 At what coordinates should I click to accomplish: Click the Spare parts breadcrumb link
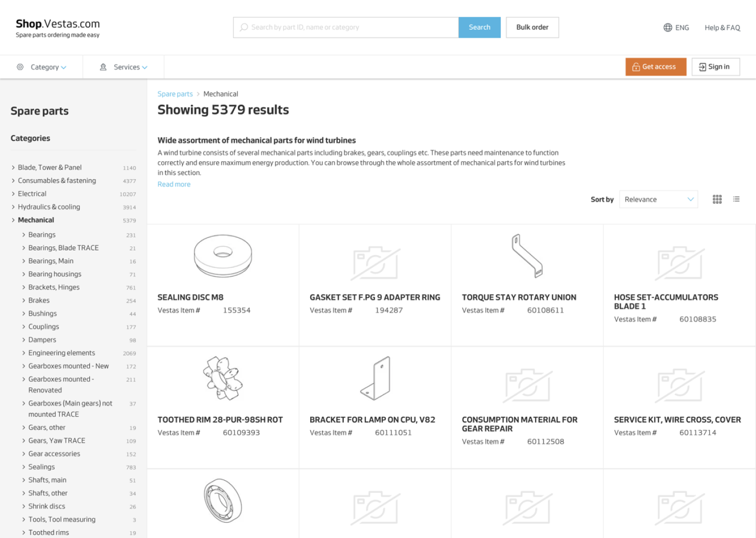pyautogui.click(x=175, y=94)
